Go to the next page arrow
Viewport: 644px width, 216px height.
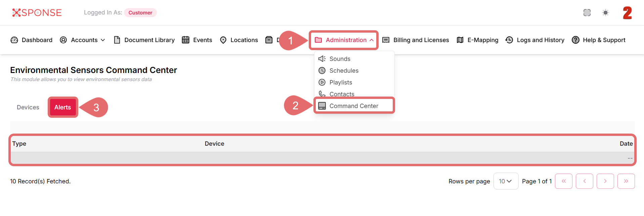[605, 181]
